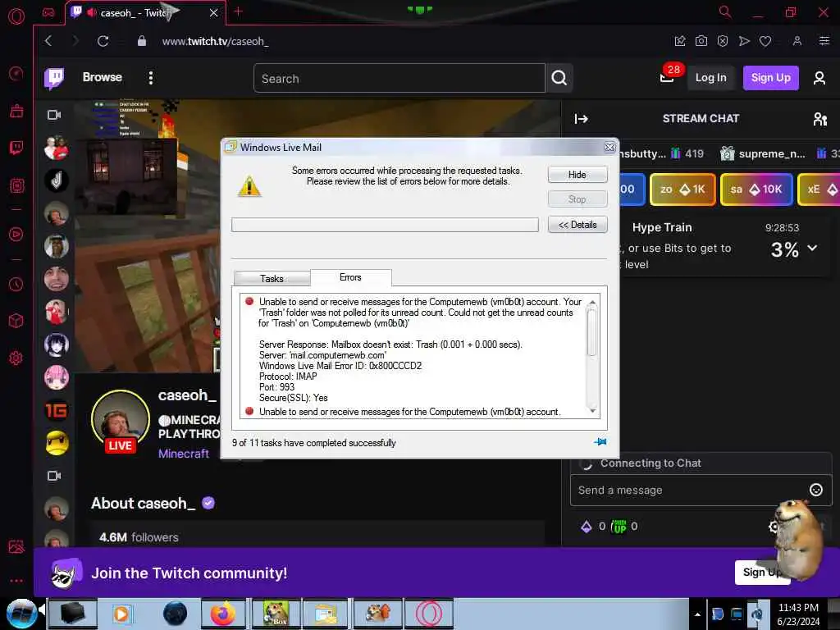Viewport: 840px width, 630px height.
Task: Open Twitch user profile icon
Action: click(x=819, y=78)
